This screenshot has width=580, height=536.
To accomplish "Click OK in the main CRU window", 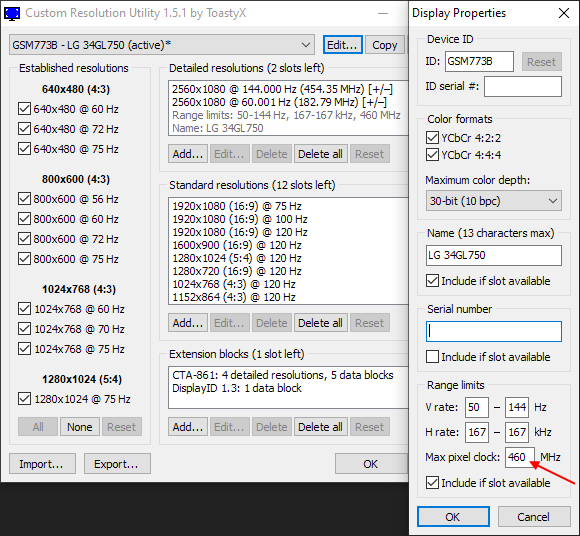I will click(x=371, y=463).
